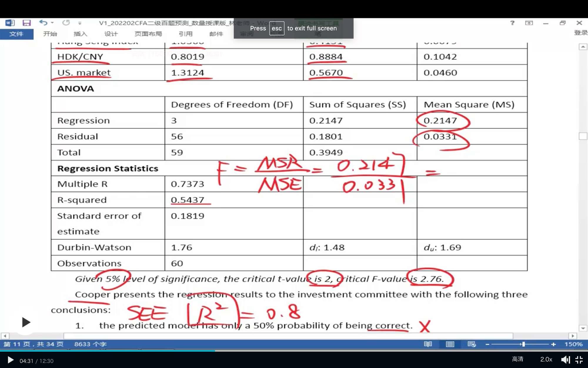The height and width of the screenshot is (368, 588).
Task: Undo the last action in quick access toolbar
Action: (43, 23)
